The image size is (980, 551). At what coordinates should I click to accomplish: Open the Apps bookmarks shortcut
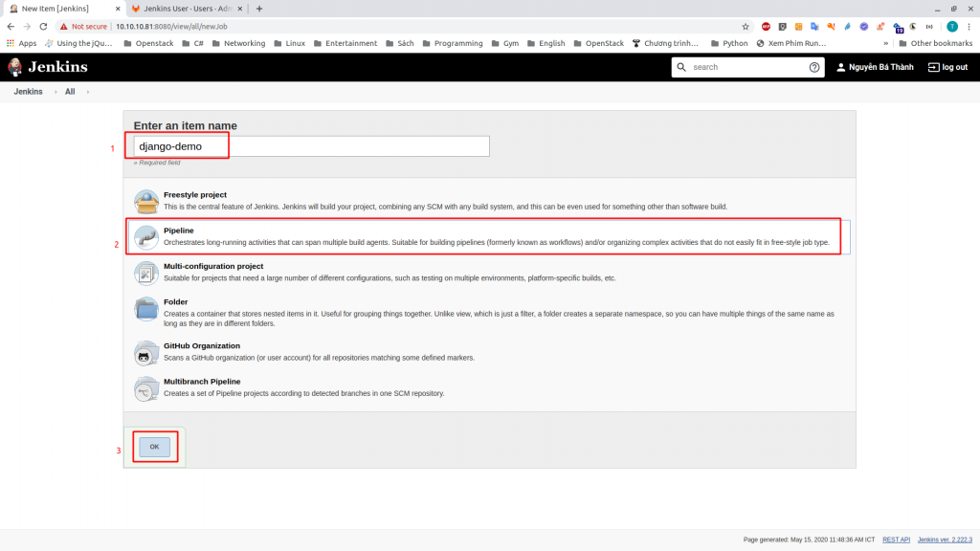pos(22,43)
